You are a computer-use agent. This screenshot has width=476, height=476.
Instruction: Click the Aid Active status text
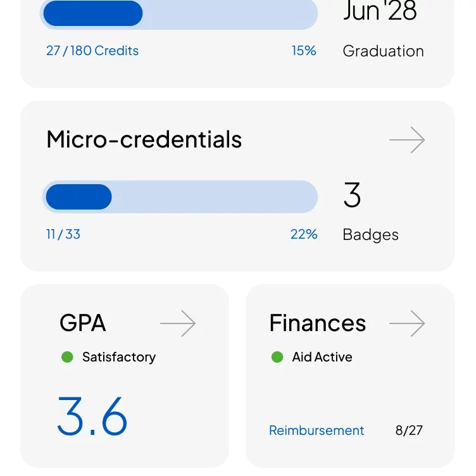322,357
